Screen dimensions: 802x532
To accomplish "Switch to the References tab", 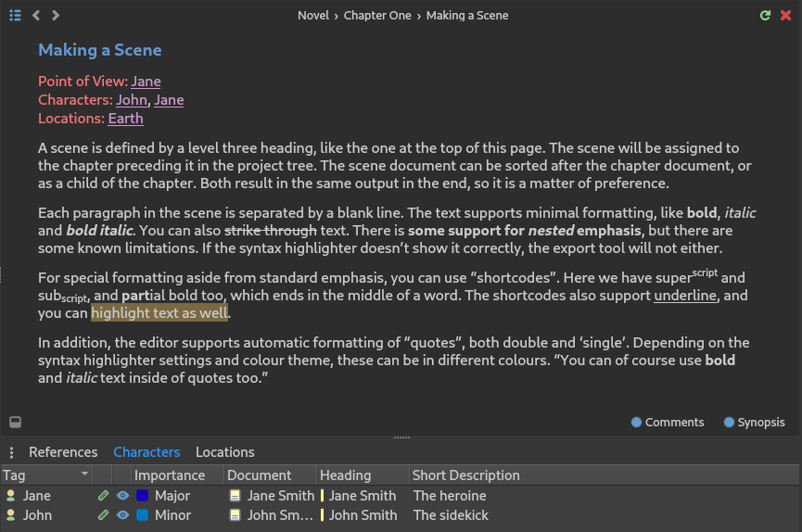I will (x=63, y=452).
